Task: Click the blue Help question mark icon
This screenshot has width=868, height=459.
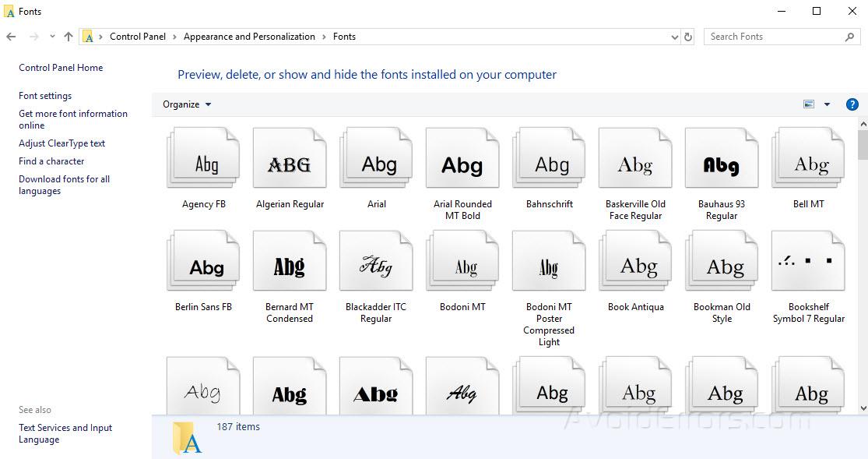Action: (852, 104)
